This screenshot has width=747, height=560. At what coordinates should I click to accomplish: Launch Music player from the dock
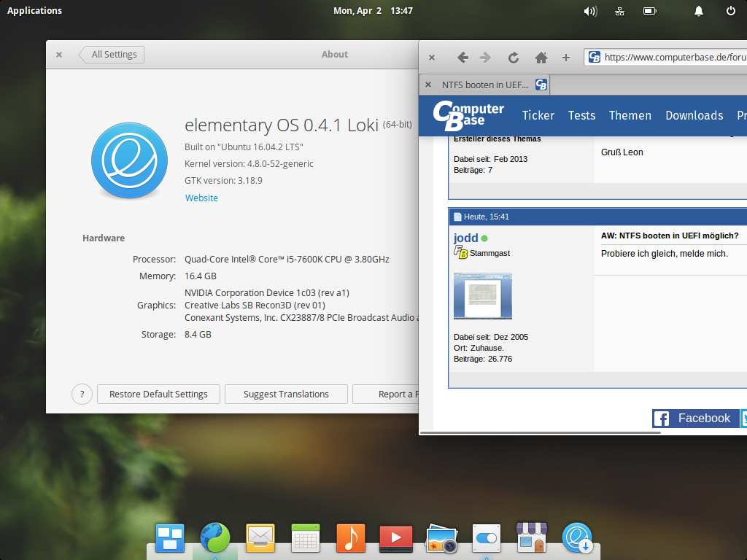pos(351,538)
